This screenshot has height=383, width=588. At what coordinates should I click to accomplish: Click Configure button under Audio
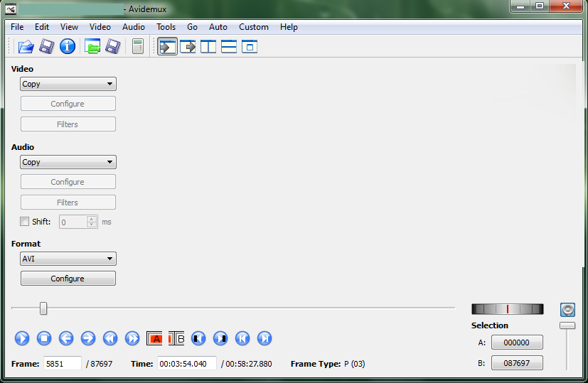68,182
